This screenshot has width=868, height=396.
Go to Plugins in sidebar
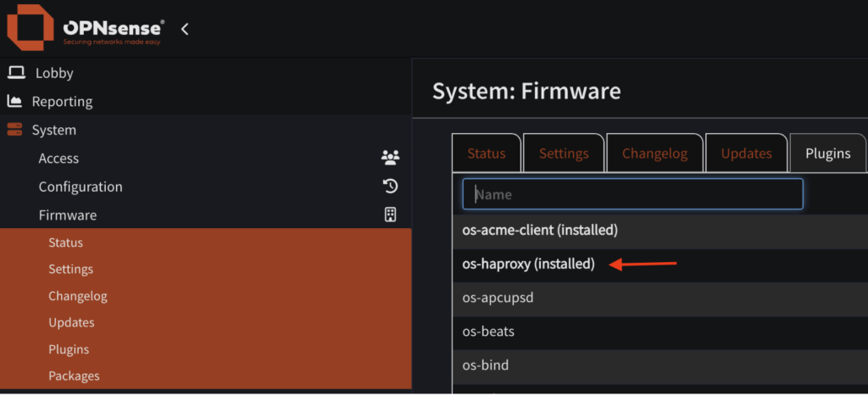pos(69,349)
